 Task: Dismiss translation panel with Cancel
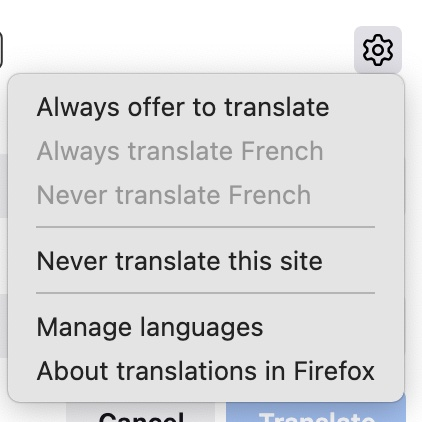(141, 415)
